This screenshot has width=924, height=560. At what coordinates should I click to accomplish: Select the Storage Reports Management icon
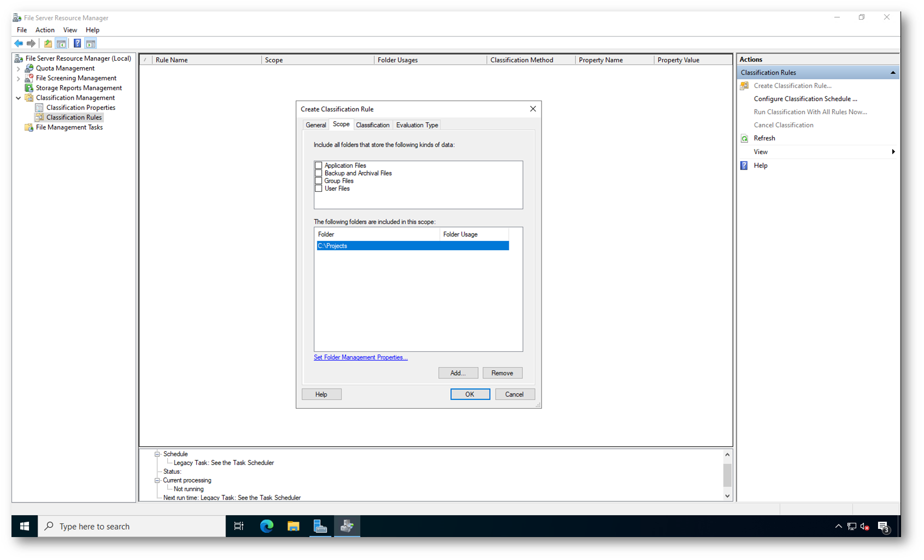pos(30,88)
